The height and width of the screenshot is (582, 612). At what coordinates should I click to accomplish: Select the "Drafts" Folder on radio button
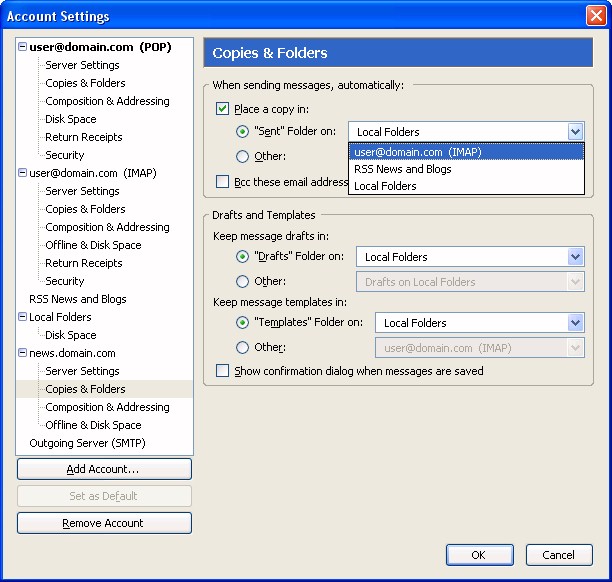[x=242, y=256]
